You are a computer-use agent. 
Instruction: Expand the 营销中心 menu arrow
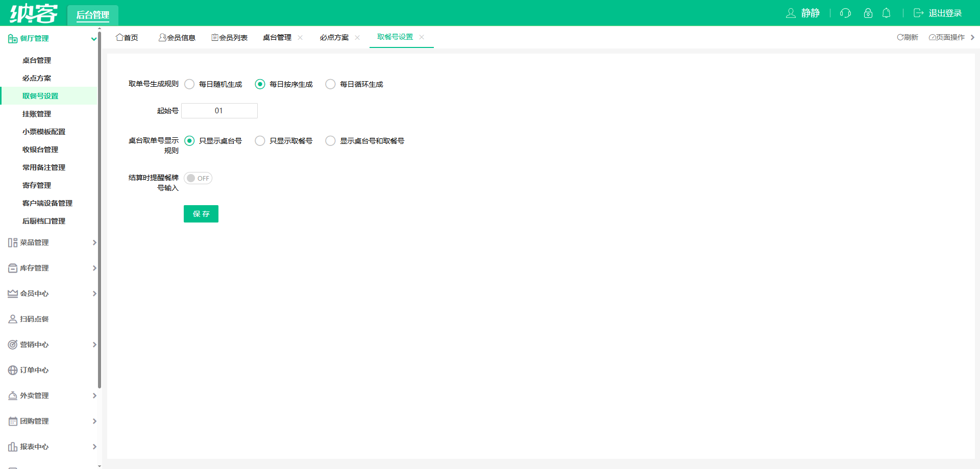click(94, 344)
